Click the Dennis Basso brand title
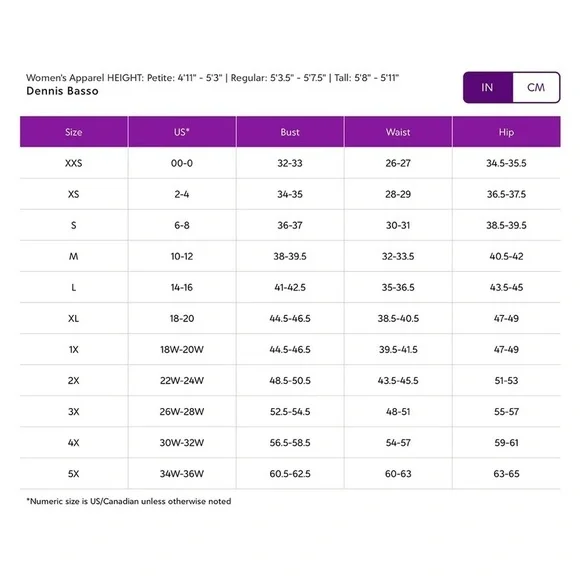This screenshot has height=580, width=580. (x=63, y=91)
